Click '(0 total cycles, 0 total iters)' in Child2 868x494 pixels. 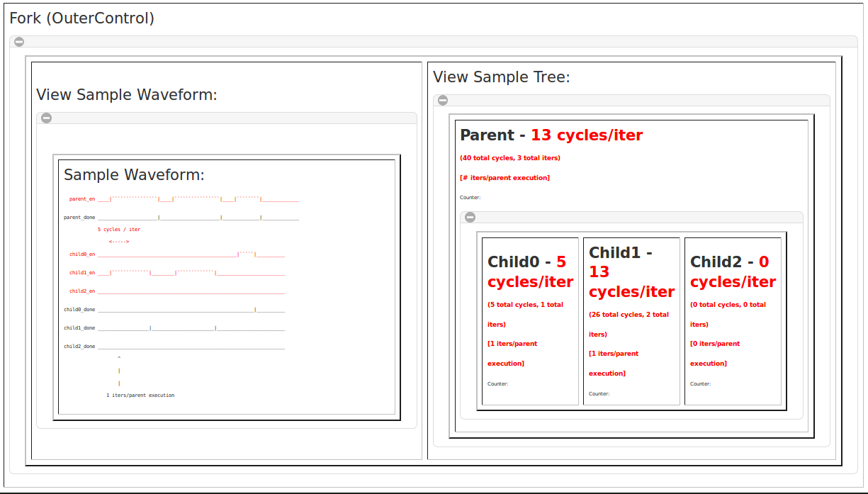pos(728,315)
